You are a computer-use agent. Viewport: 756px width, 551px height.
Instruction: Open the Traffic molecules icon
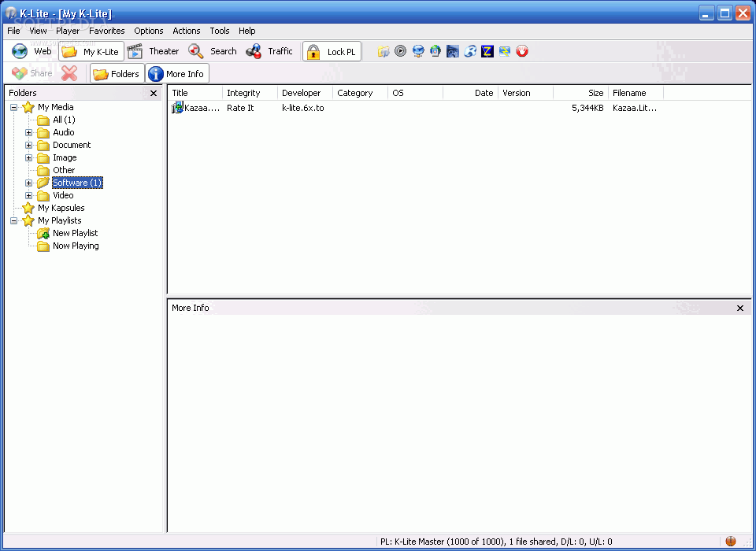point(254,51)
